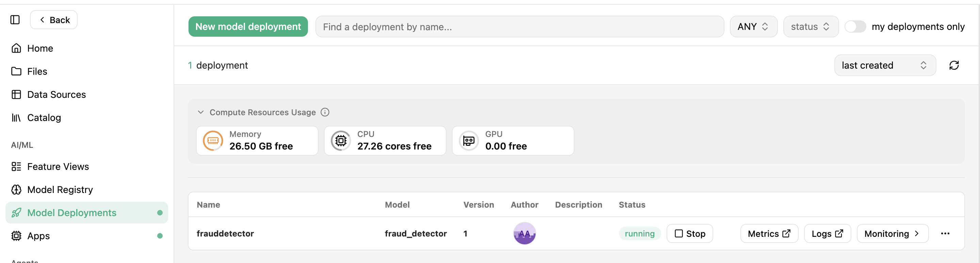Click the Version column header
980x263 pixels.
coord(478,205)
